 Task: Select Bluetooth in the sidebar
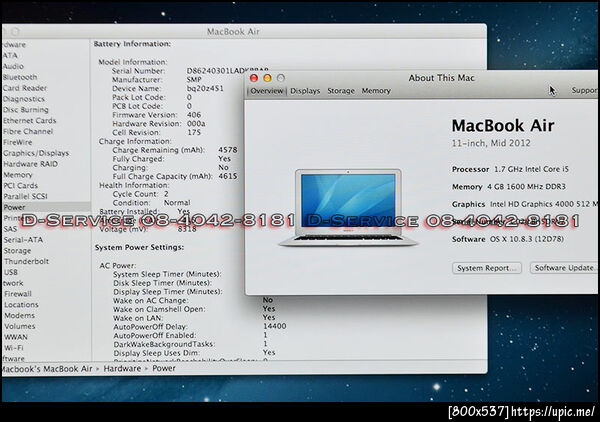[20, 77]
